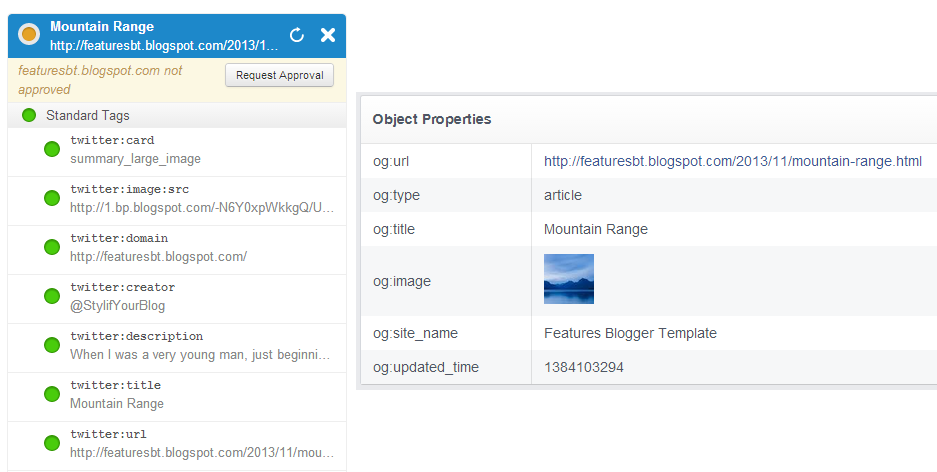This screenshot has width=937, height=472.
Task: Click the green status dot for twitter:url
Action: click(x=52, y=443)
